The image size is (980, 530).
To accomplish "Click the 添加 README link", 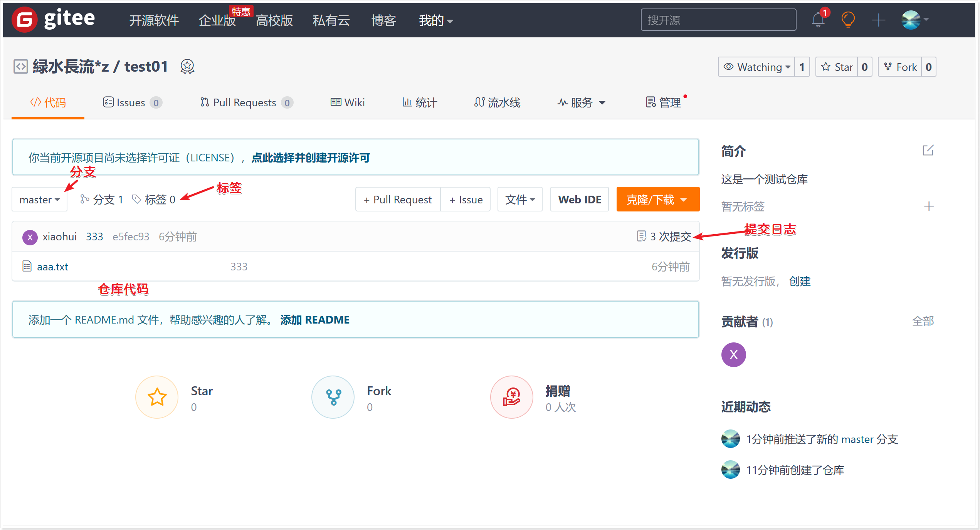I will (x=314, y=320).
